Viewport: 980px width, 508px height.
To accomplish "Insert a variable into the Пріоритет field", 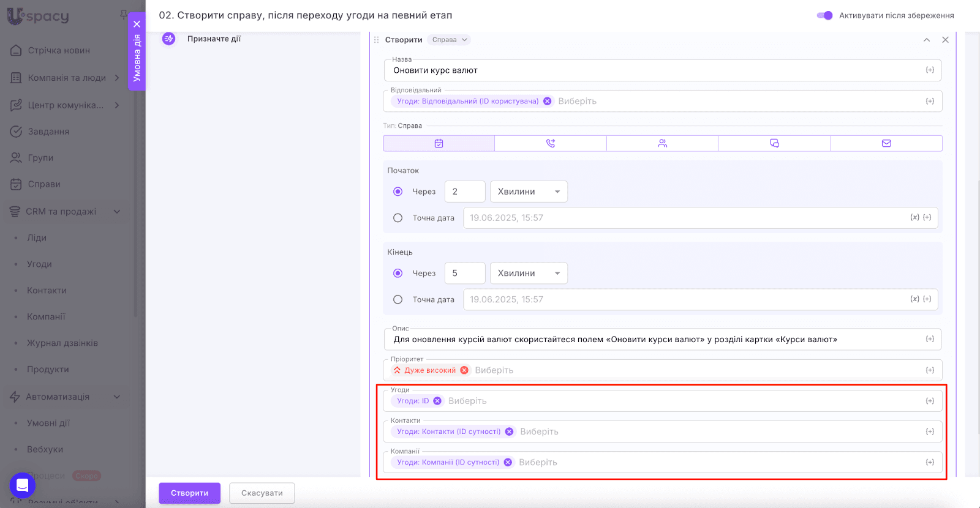I will click(930, 370).
